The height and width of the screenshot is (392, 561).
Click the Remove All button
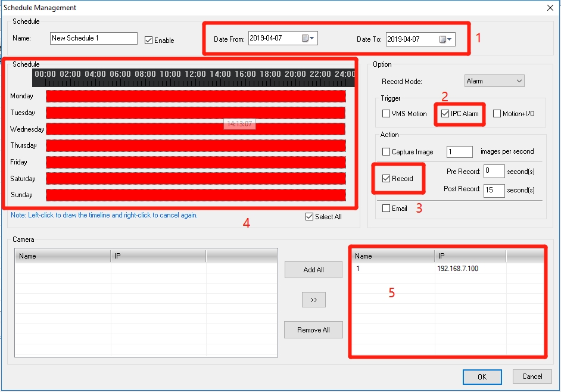[x=313, y=329]
